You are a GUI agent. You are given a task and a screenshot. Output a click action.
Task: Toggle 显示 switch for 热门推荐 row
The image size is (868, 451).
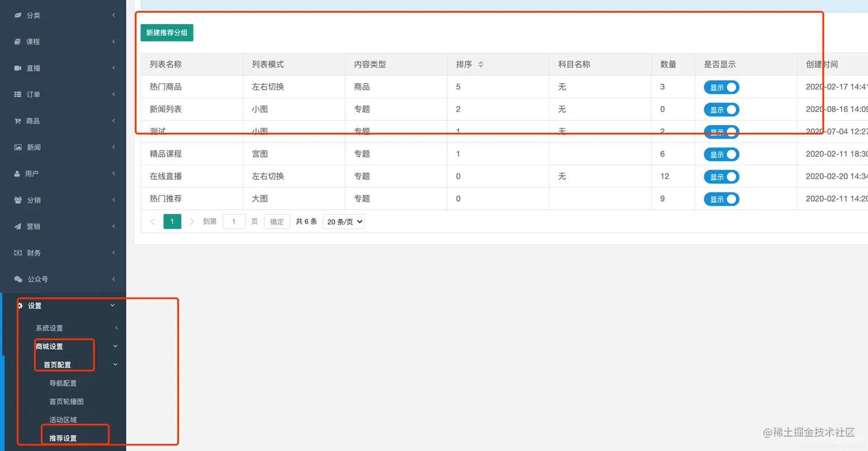722,199
